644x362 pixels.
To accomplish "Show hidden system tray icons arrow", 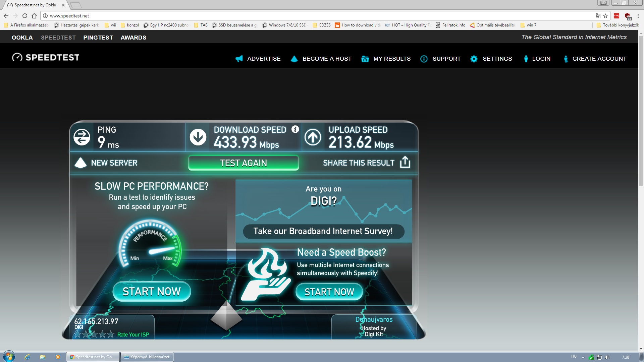I will click(x=583, y=357).
